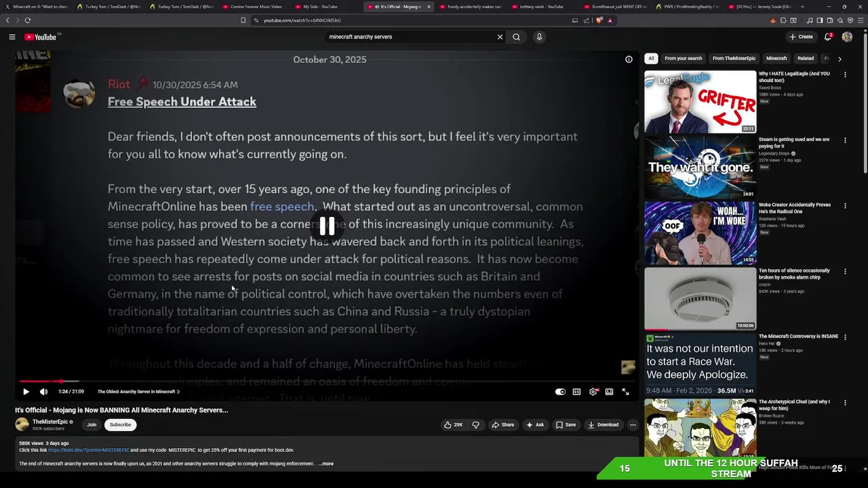Click the Subscribe button
Image resolution: width=868 pixels, height=488 pixels.
pos(120,425)
